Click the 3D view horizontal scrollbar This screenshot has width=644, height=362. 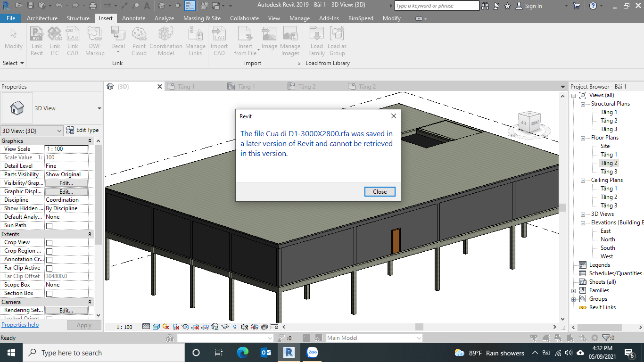(420, 327)
